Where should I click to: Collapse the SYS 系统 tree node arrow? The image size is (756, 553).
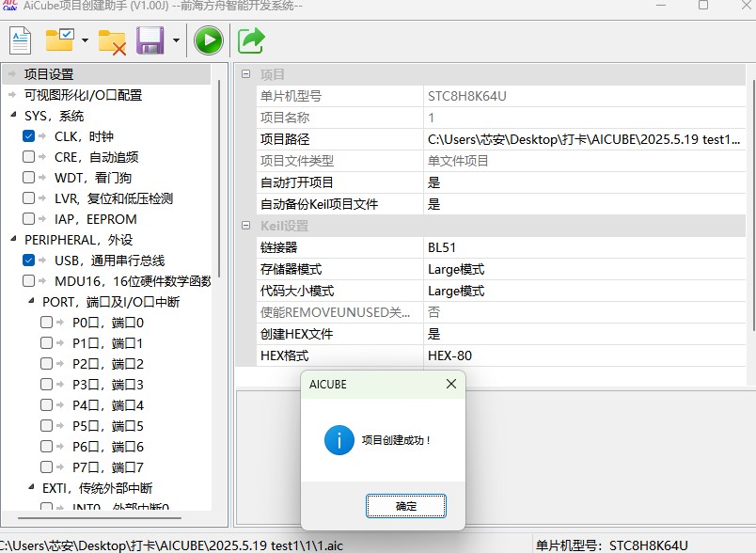click(13, 115)
